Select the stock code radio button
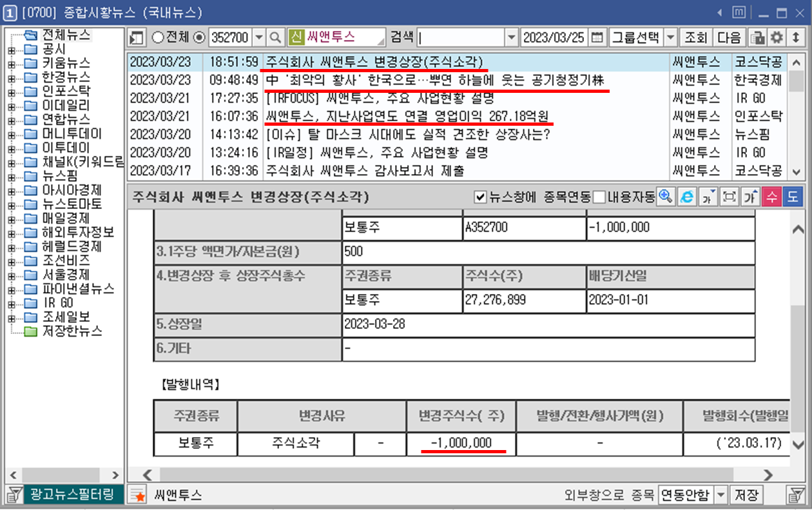The height and width of the screenshot is (510, 812). pos(199,37)
